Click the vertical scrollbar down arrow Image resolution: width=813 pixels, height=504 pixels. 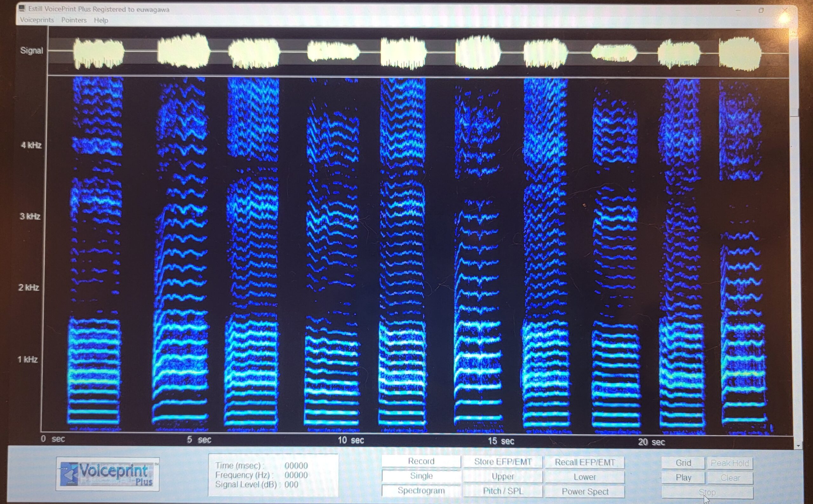pyautogui.click(x=798, y=446)
